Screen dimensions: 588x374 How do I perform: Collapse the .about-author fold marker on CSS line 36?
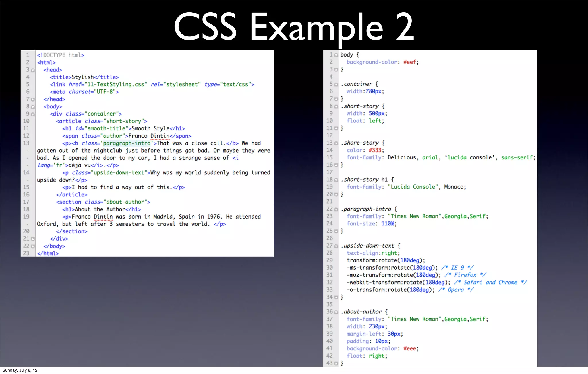click(336, 312)
